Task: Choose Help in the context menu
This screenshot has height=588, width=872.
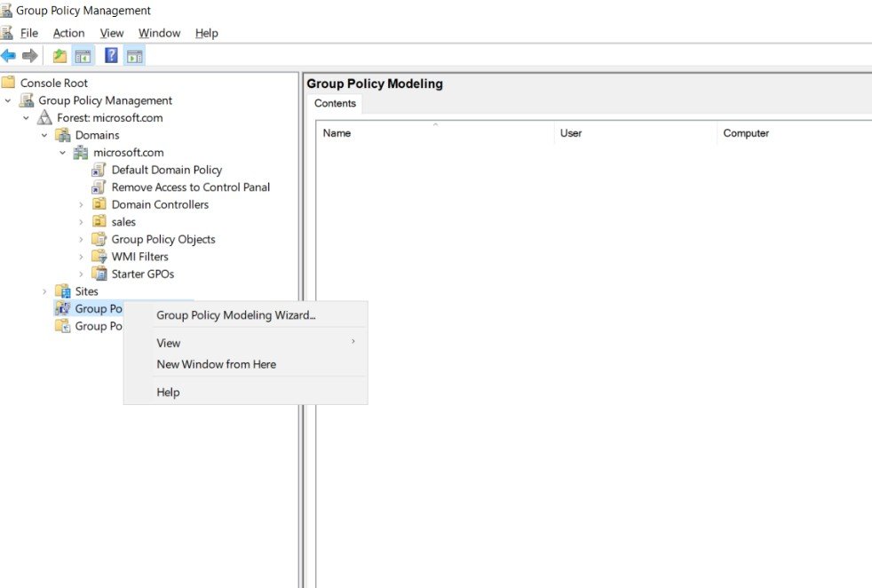Action: 245,392
